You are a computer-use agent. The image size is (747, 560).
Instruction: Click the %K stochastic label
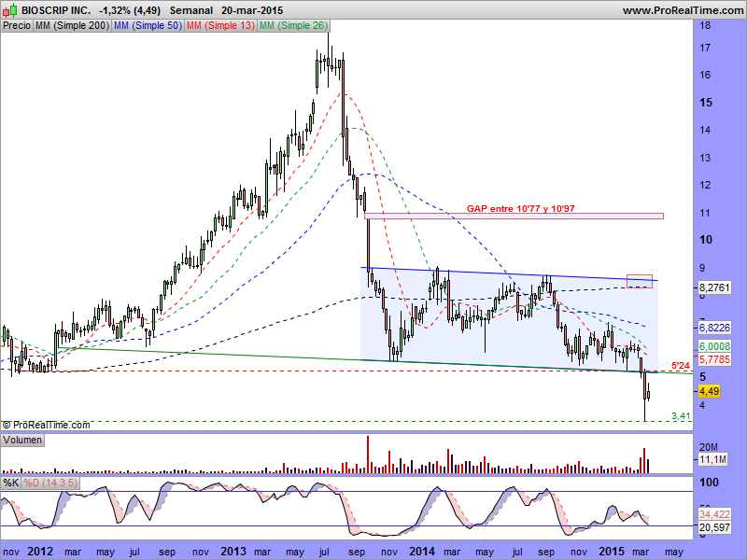[x=11, y=483]
